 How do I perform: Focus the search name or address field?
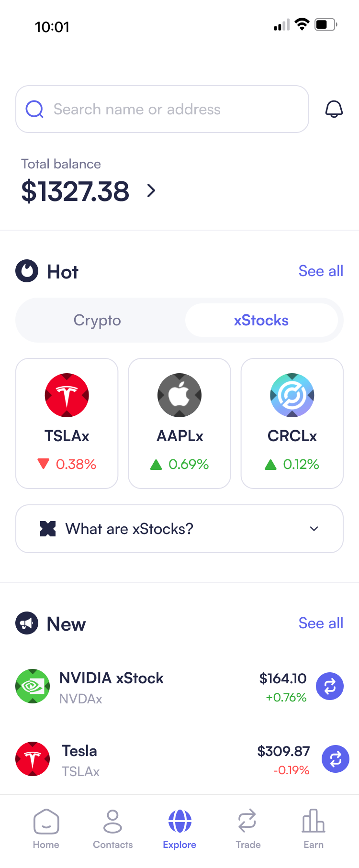[x=163, y=109]
